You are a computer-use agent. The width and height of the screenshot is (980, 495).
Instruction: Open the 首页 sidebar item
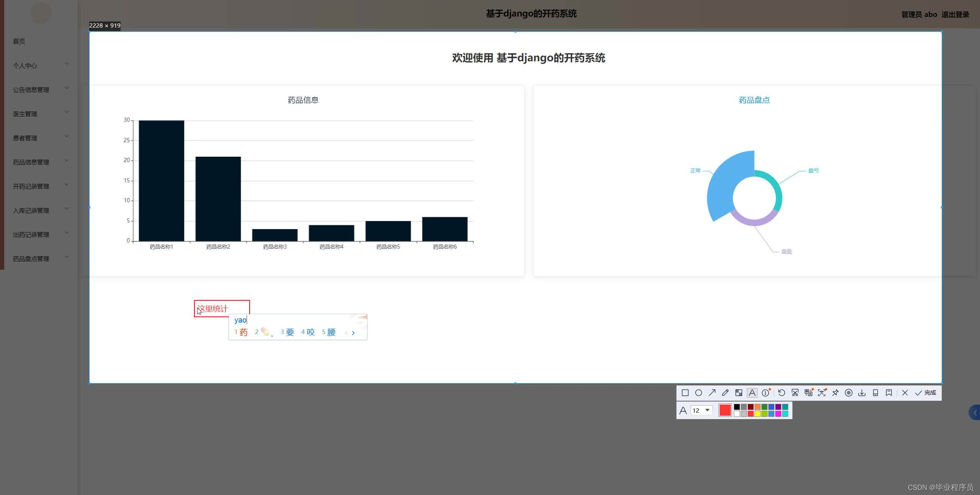tap(19, 41)
